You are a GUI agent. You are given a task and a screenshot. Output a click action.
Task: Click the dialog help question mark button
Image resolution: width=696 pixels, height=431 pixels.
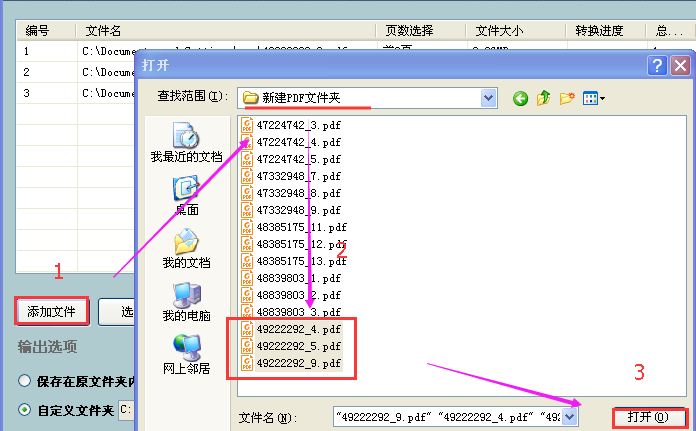click(x=657, y=66)
